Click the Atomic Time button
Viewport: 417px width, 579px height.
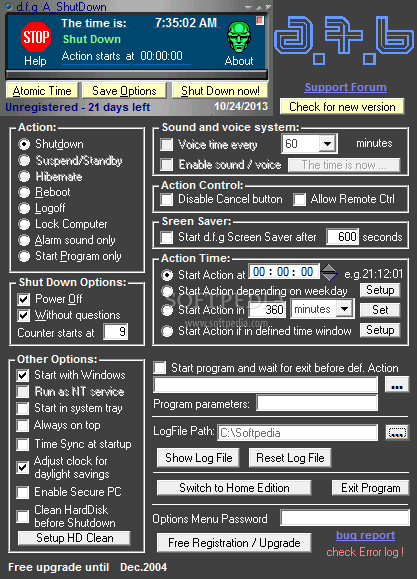point(42,91)
